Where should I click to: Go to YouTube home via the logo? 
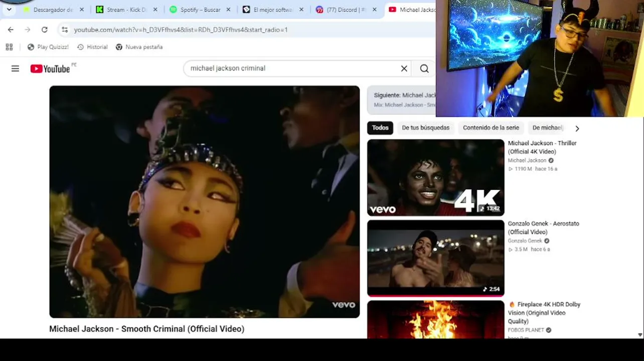(50, 69)
